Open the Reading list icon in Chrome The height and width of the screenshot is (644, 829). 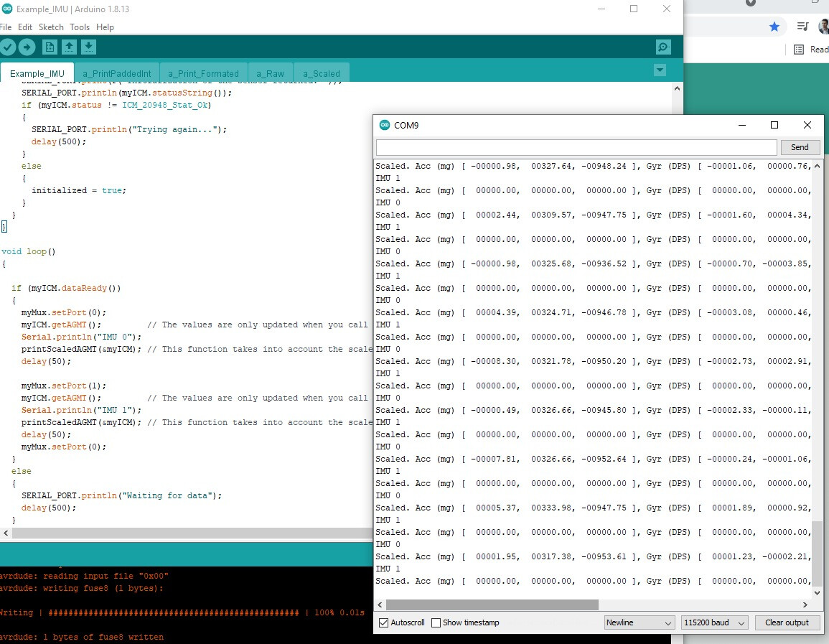coord(799,50)
